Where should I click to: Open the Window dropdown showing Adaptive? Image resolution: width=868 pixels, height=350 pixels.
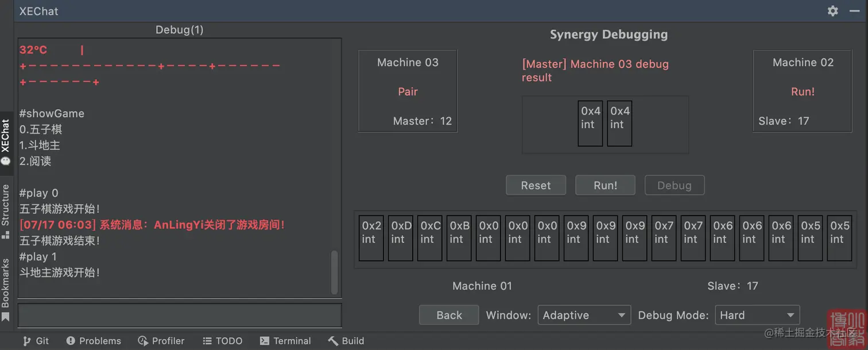click(584, 315)
